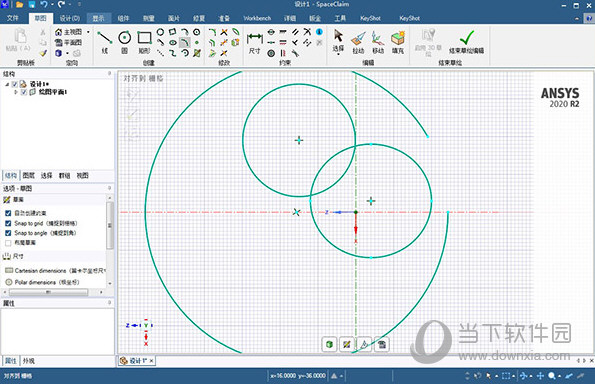
Task: Close the 设计1 document tab
Action: pyautogui.click(x=151, y=361)
